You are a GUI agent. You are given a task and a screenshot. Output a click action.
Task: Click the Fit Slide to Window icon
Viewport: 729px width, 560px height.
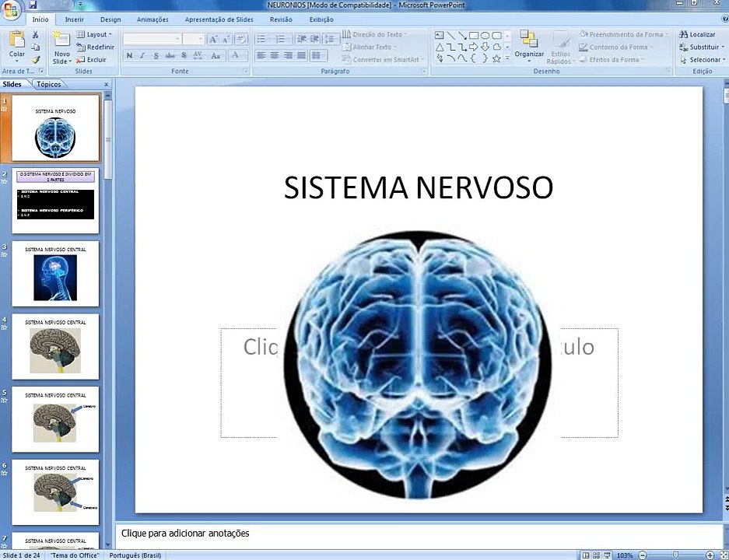point(724,555)
